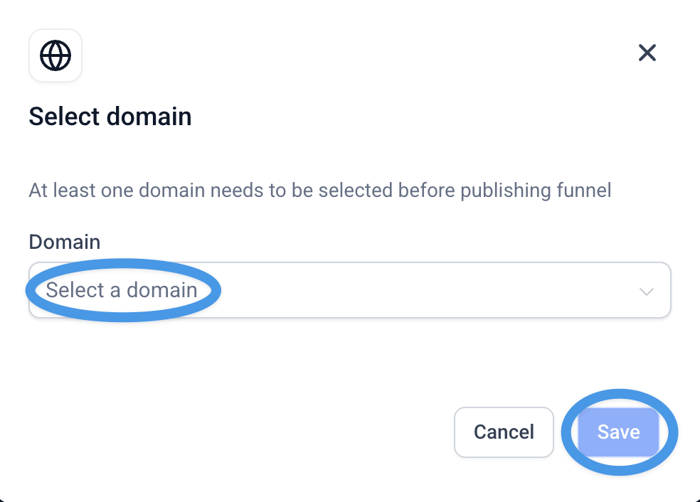Click the Select domain heading
Screen dimensions: 700x502
point(110,117)
